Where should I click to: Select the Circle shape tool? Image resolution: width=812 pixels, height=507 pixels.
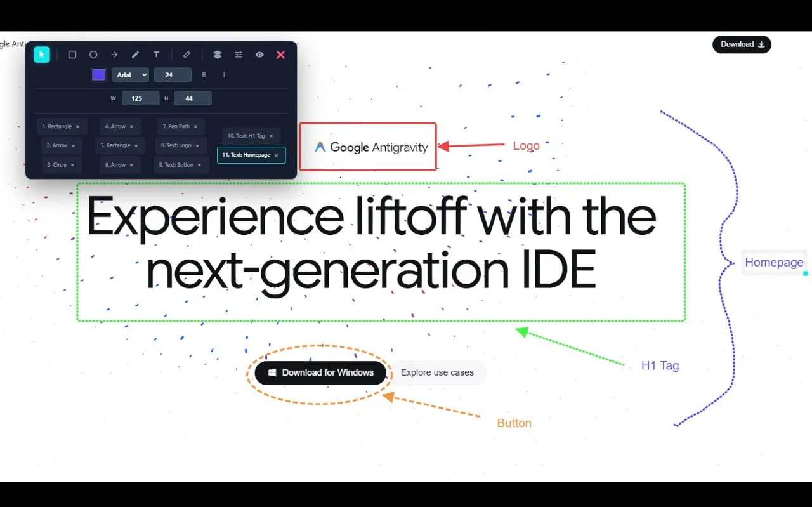tap(93, 55)
